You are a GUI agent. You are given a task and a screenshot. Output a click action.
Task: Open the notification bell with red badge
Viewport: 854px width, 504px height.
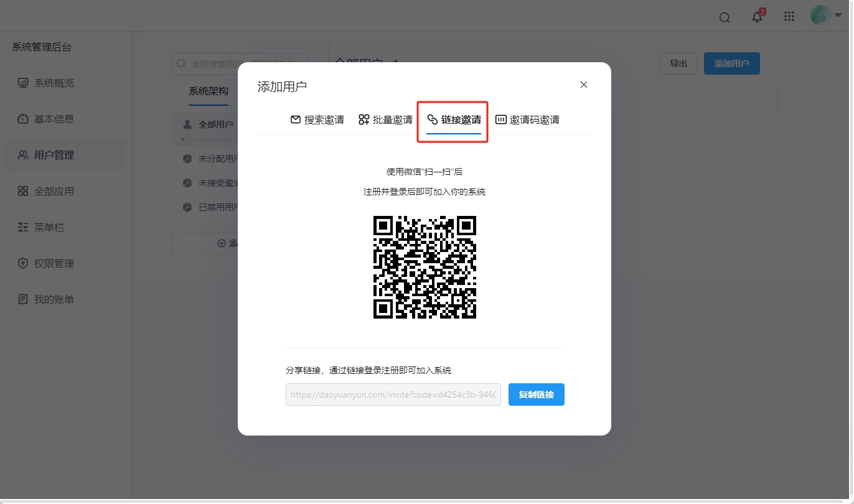[757, 17]
